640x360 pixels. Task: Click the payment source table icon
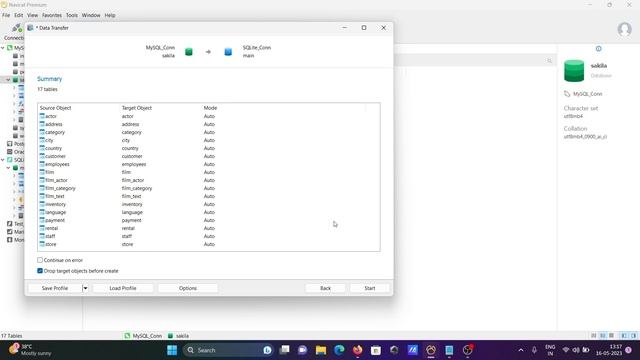click(42, 220)
